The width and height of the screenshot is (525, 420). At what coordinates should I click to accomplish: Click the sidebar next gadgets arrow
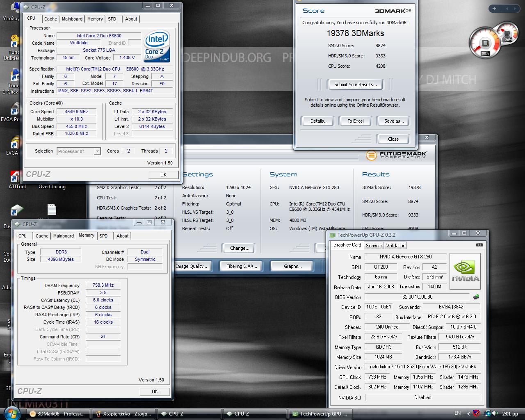(514, 9)
